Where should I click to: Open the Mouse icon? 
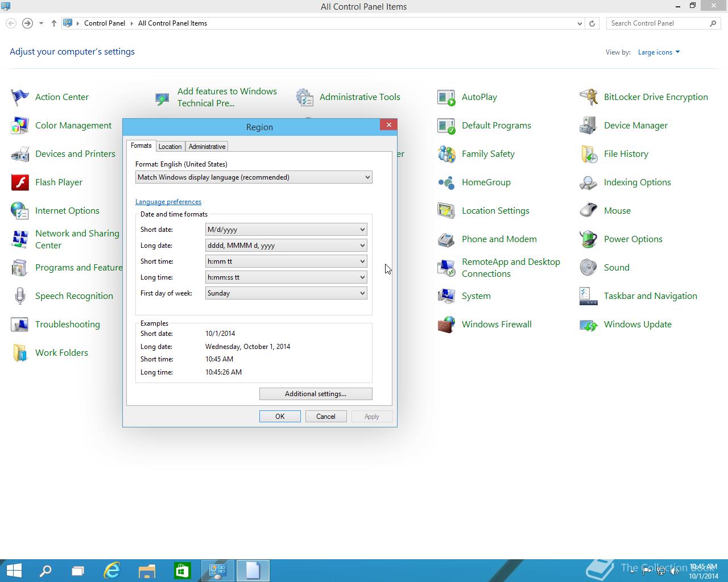pyautogui.click(x=589, y=211)
